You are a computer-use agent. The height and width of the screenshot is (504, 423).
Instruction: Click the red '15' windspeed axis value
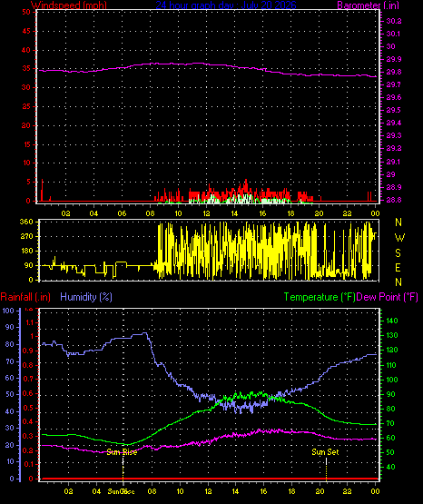26,144
